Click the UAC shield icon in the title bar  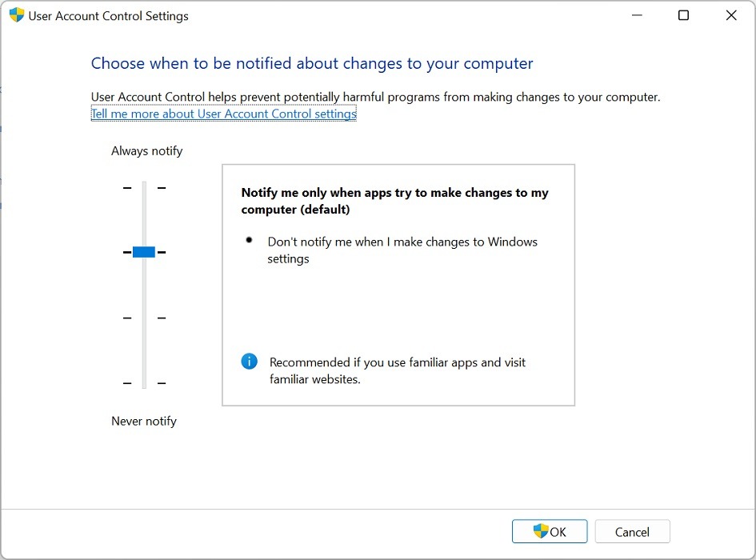[16, 14]
